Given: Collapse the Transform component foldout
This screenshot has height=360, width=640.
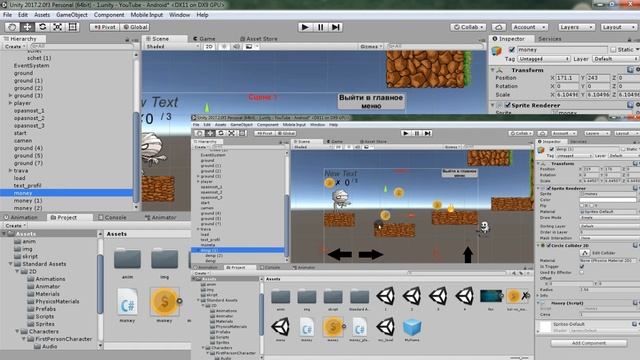Looking at the screenshot, I should (x=493, y=70).
